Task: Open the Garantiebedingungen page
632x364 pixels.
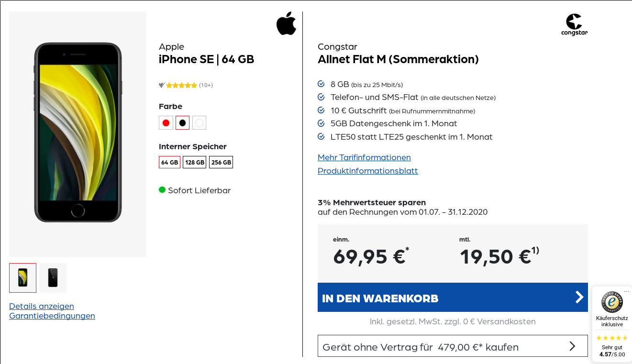Action: click(x=52, y=316)
